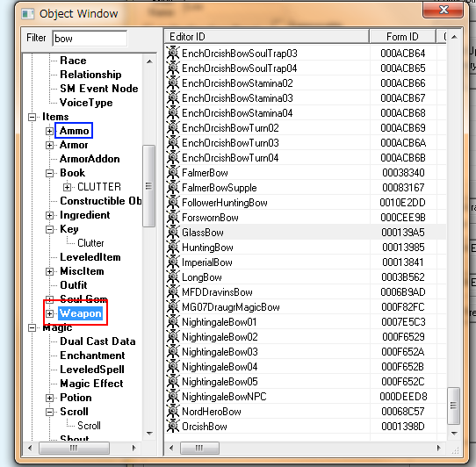The width and height of the screenshot is (476, 467).
Task: Click the weapon icon beside HuntingBow
Action: click(x=173, y=248)
